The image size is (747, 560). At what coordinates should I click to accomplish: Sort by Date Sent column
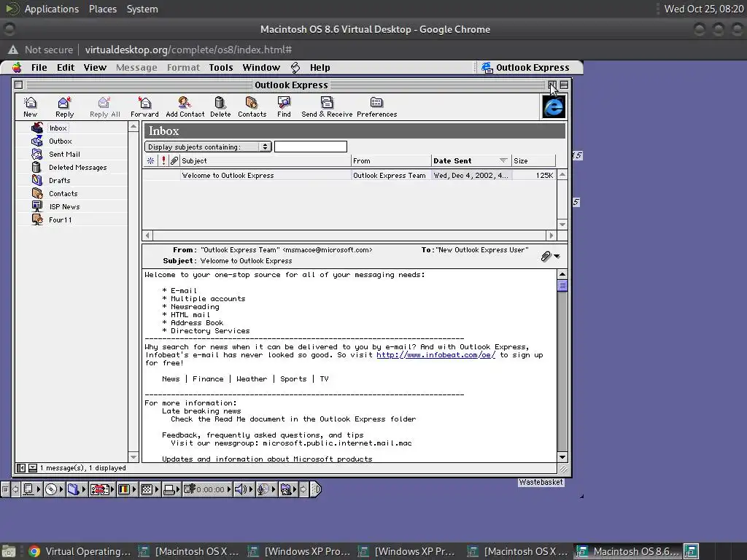(471, 161)
